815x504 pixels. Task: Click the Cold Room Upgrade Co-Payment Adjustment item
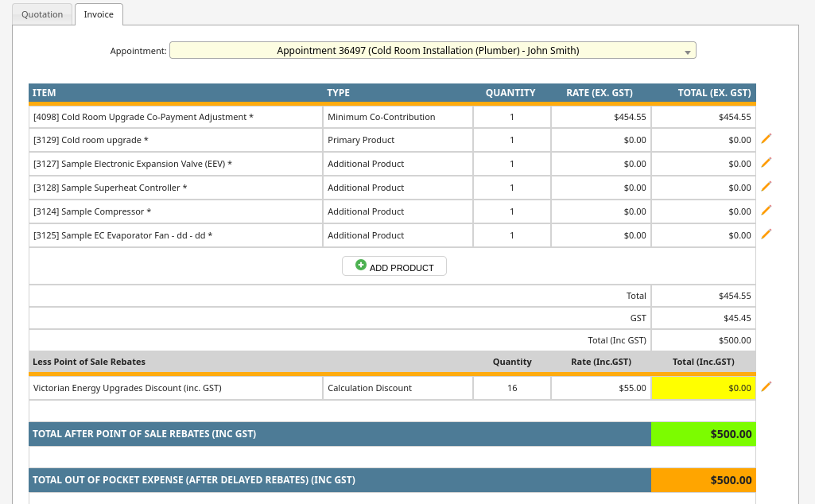click(x=143, y=117)
